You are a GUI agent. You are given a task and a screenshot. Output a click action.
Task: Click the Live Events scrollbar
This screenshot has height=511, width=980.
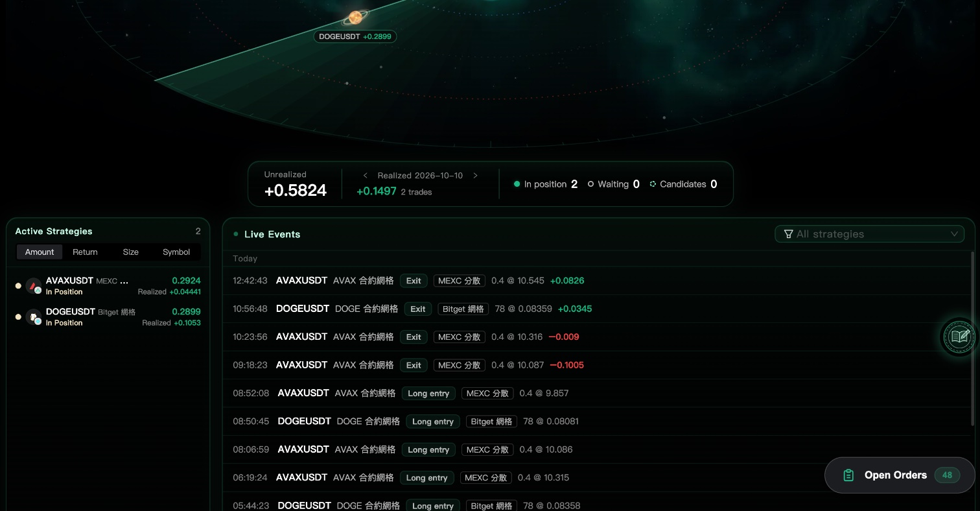[972, 339]
